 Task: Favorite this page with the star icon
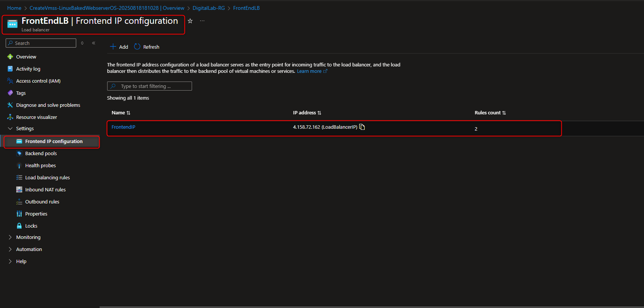tap(190, 21)
